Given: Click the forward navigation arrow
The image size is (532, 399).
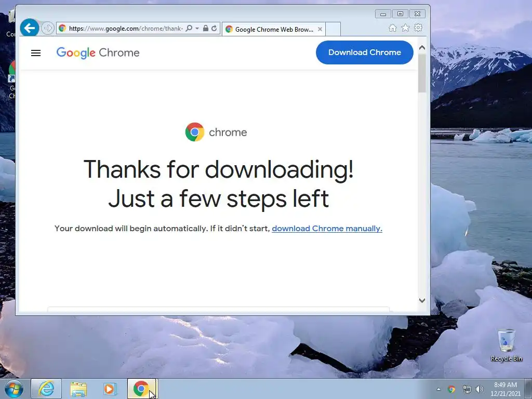Looking at the screenshot, I should tap(48, 28).
